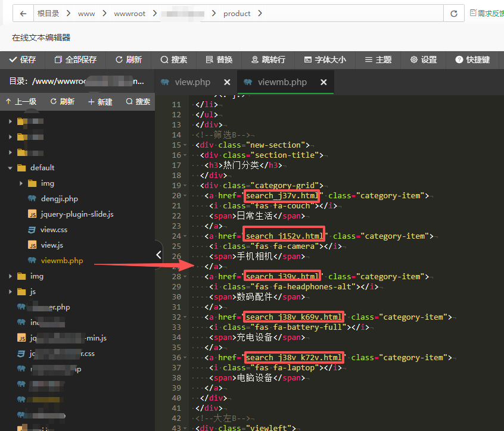Open the 字体大小 font size option
504x431 pixels.
click(325, 60)
